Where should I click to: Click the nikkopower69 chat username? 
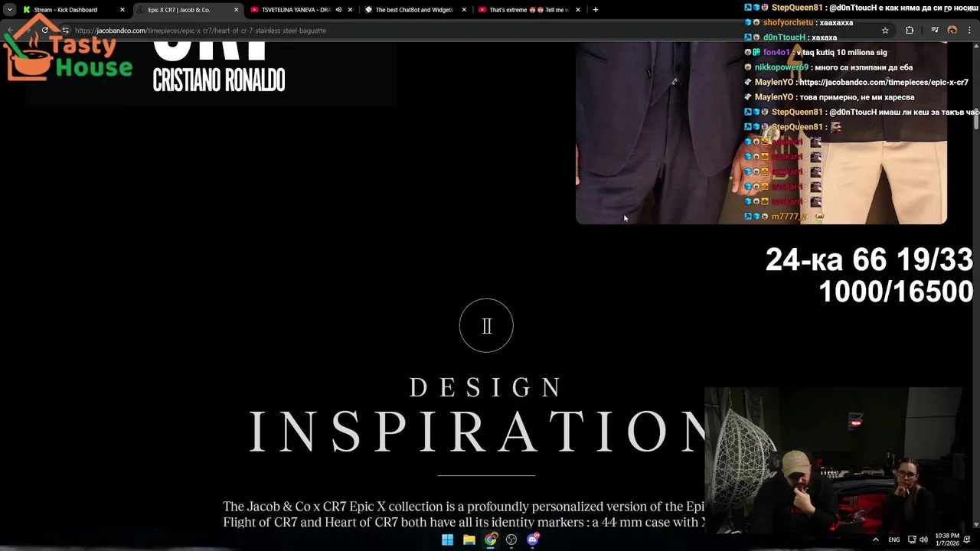(781, 67)
